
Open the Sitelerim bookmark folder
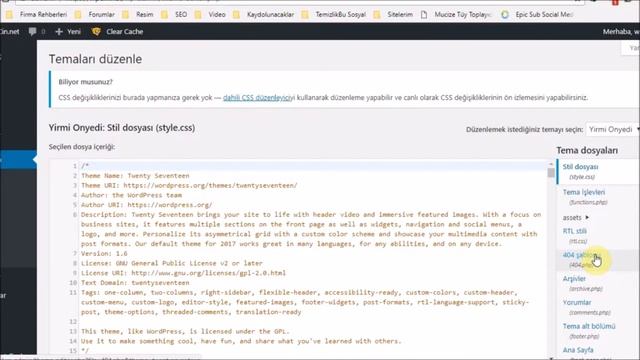pyautogui.click(x=393, y=15)
